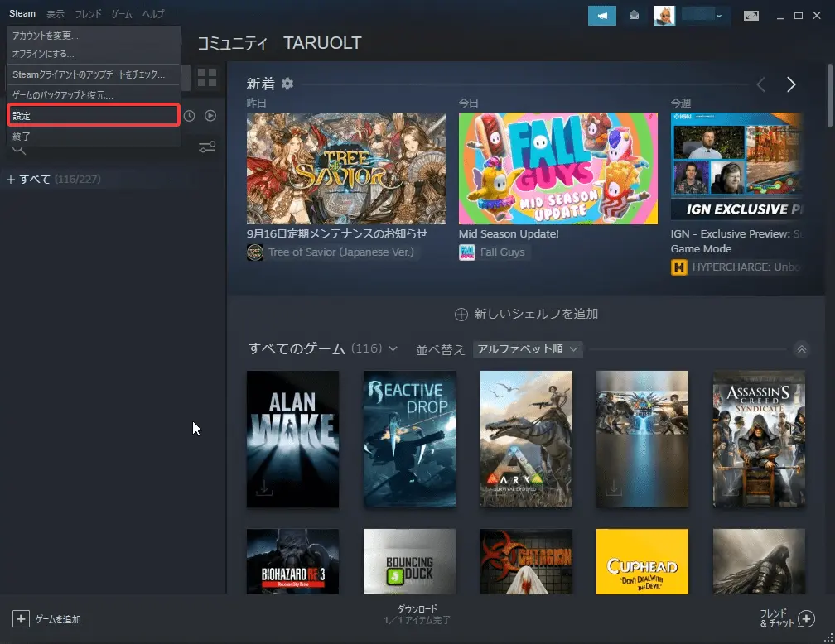Screen dimensions: 835x644
Task: Click the Mid Season Update! headline
Action: [x=509, y=233]
